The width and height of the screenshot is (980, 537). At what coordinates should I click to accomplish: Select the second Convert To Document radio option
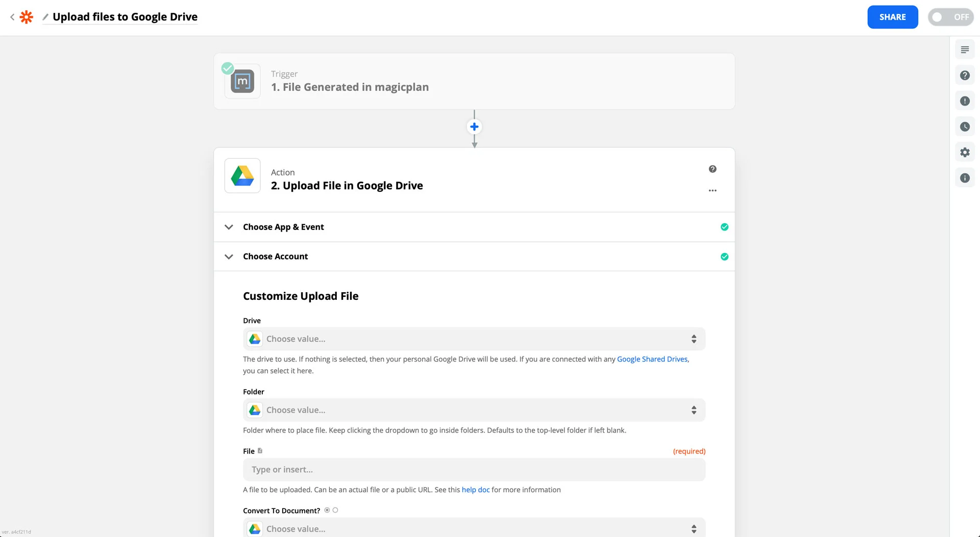[335, 510]
